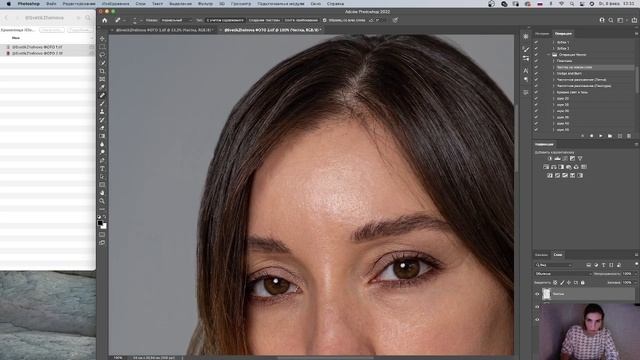640x360 pixels.
Task: Select the Hand tool
Action: click(x=102, y=193)
